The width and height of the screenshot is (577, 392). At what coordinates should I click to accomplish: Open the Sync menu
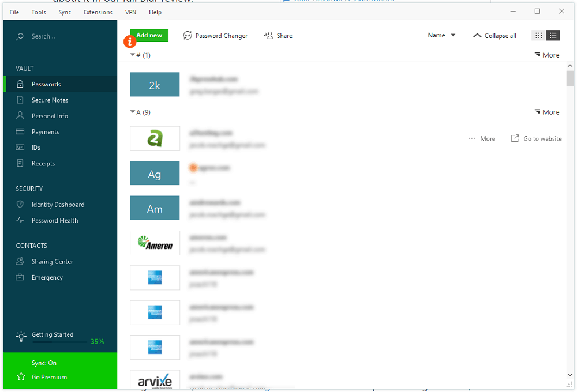coord(65,12)
